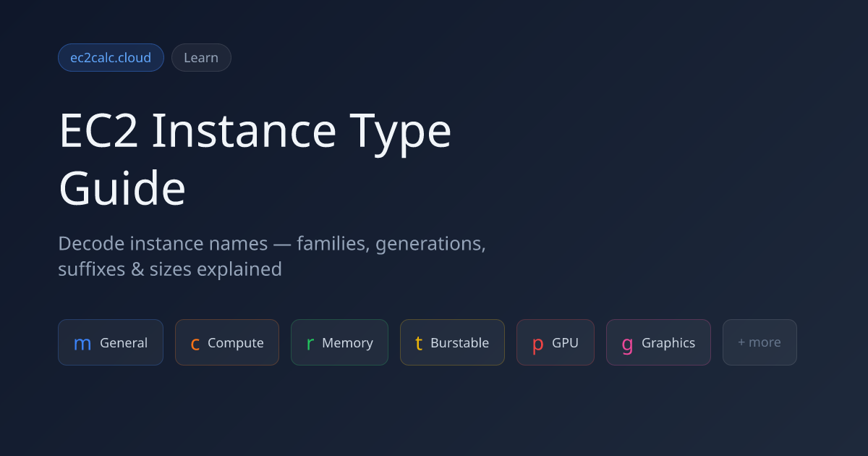The height and width of the screenshot is (456, 868).
Task: Select the General family chip
Action: [111, 342]
